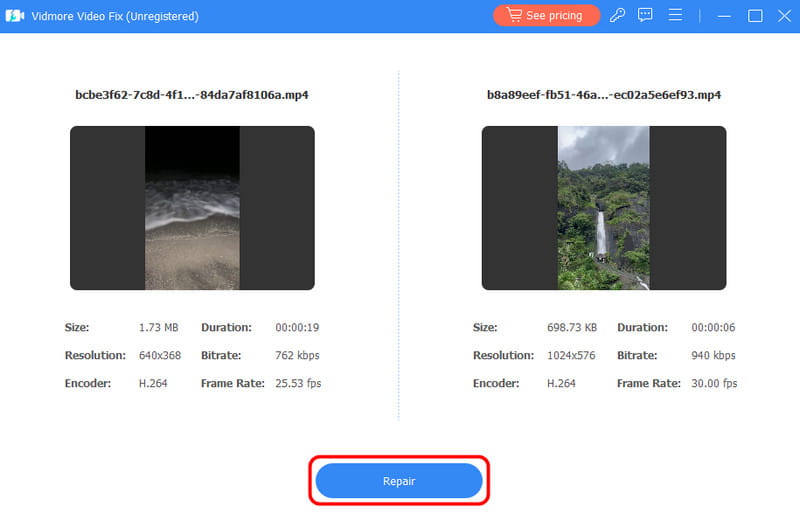Click the Vidmore Video Fix logo icon
This screenshot has width=800, height=514.
point(16,16)
